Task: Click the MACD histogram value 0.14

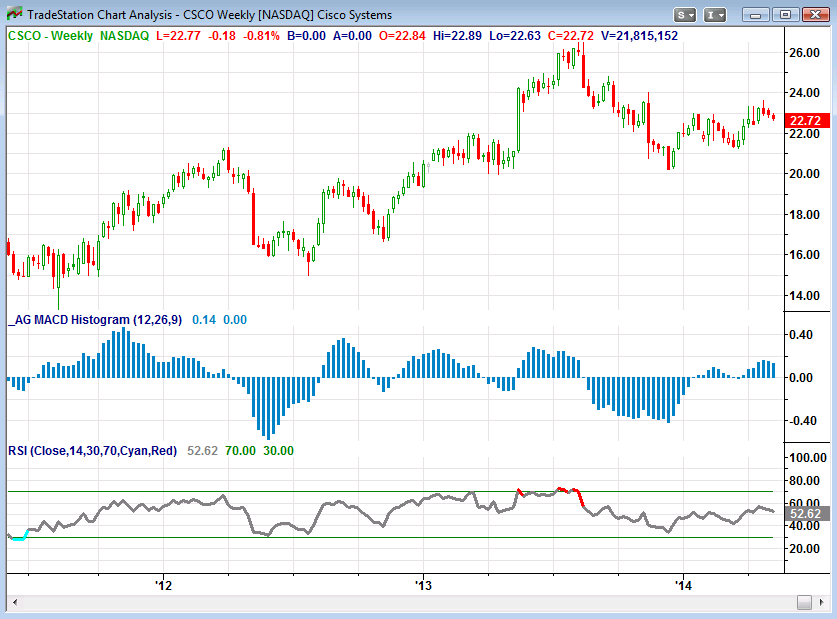Action: pos(204,320)
